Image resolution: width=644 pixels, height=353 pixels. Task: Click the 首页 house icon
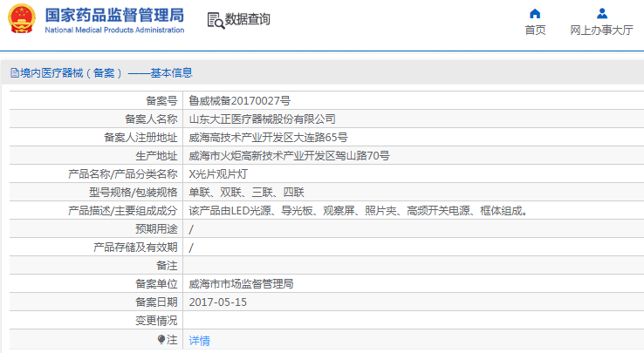tap(535, 13)
